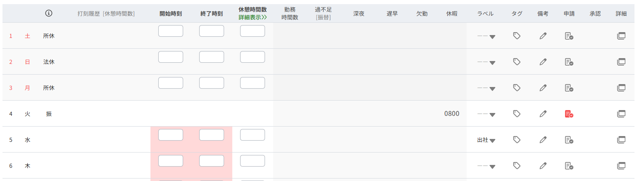644x181 pixels.
Task: Expand label dropdown showing 出社 on day 5
Action: tap(487, 140)
